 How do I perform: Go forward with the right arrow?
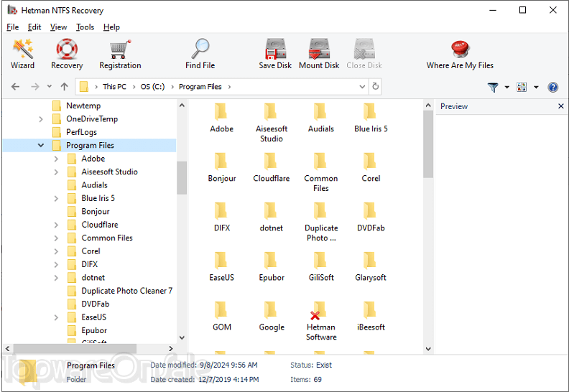click(x=34, y=87)
